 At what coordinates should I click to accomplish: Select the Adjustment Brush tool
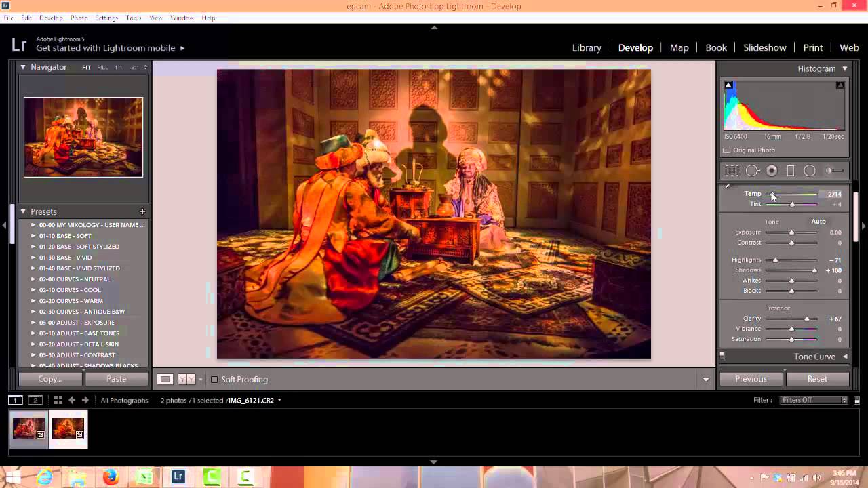pos(835,171)
